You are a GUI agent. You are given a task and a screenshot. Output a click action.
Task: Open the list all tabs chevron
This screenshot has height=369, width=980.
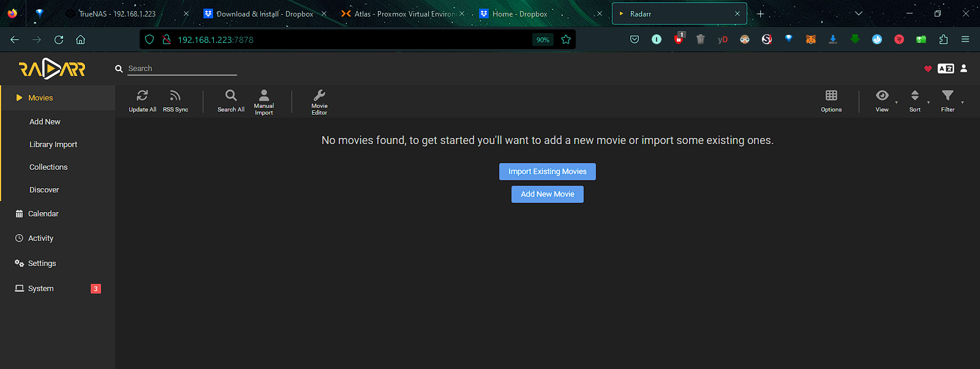click(859, 13)
